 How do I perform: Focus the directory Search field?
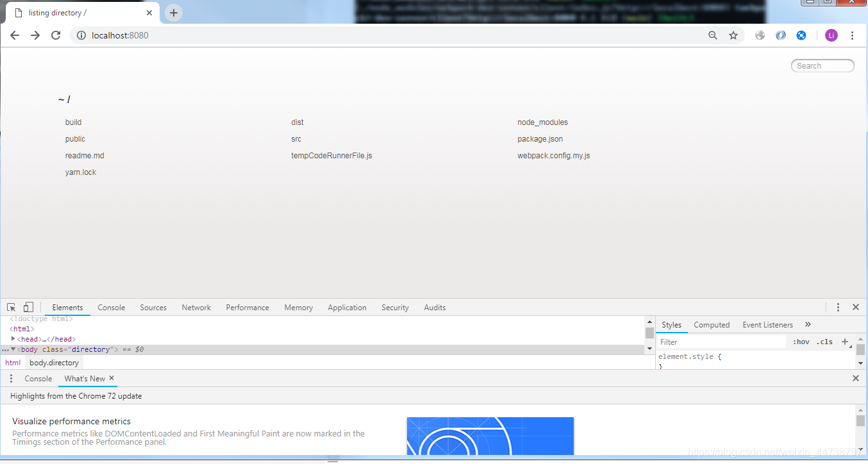pos(823,66)
